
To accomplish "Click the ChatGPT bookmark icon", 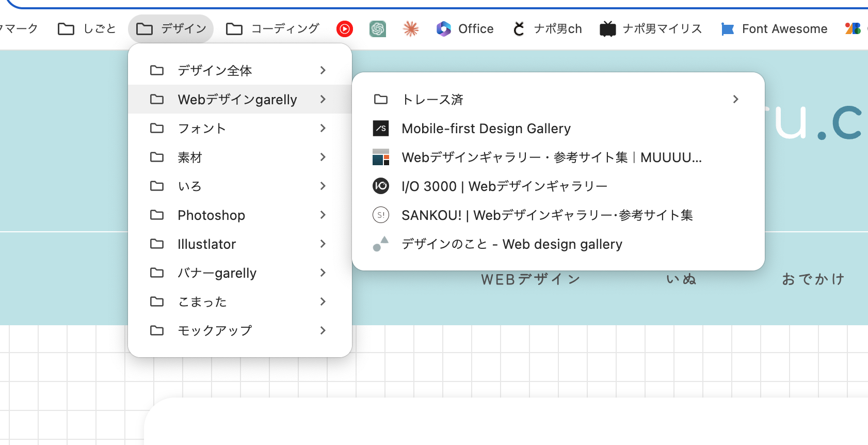I will (378, 29).
